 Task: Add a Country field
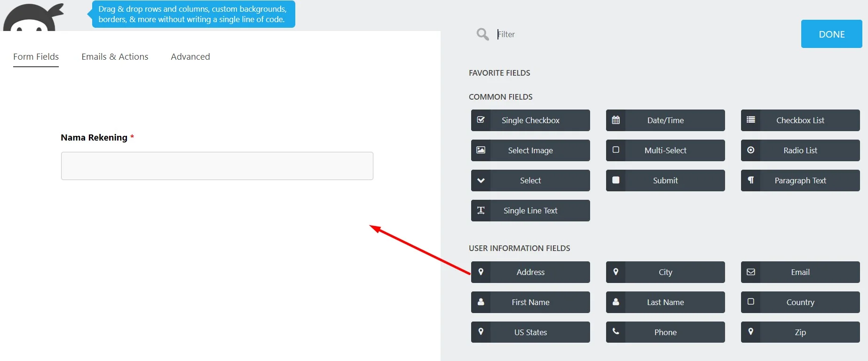click(800, 302)
